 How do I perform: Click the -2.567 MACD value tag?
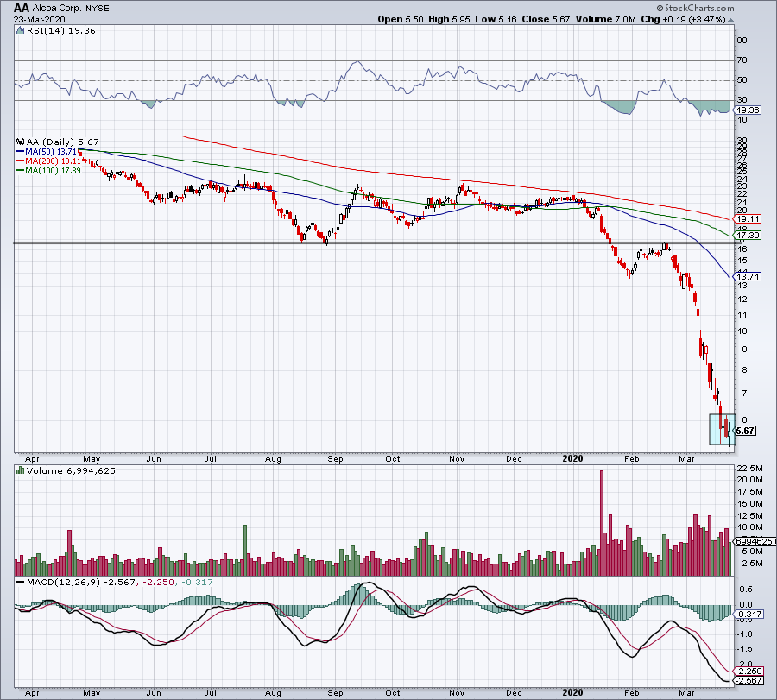point(745,681)
